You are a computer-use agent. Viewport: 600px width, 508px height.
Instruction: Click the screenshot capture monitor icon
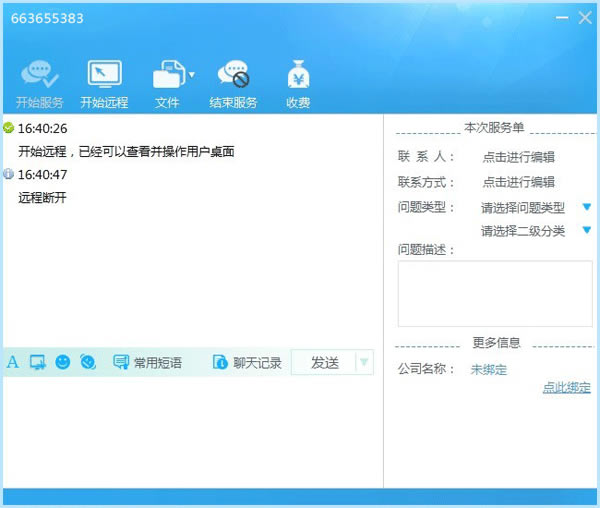click(x=38, y=362)
